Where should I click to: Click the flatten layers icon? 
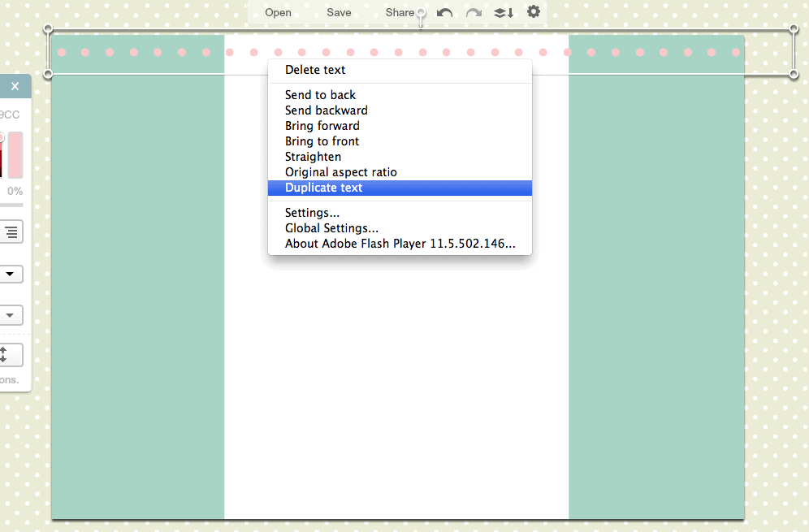coord(504,12)
